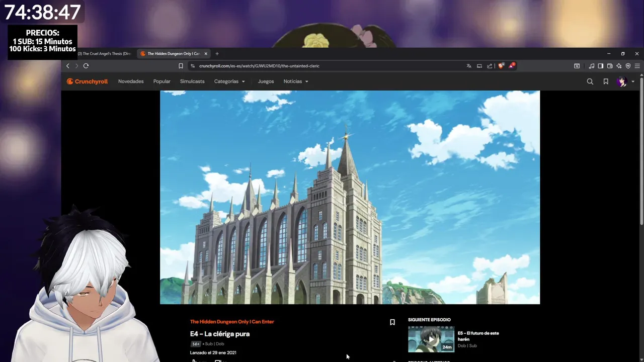The image size is (644, 362).
Task: Reload the page with the refresh icon
Action: coord(86,66)
